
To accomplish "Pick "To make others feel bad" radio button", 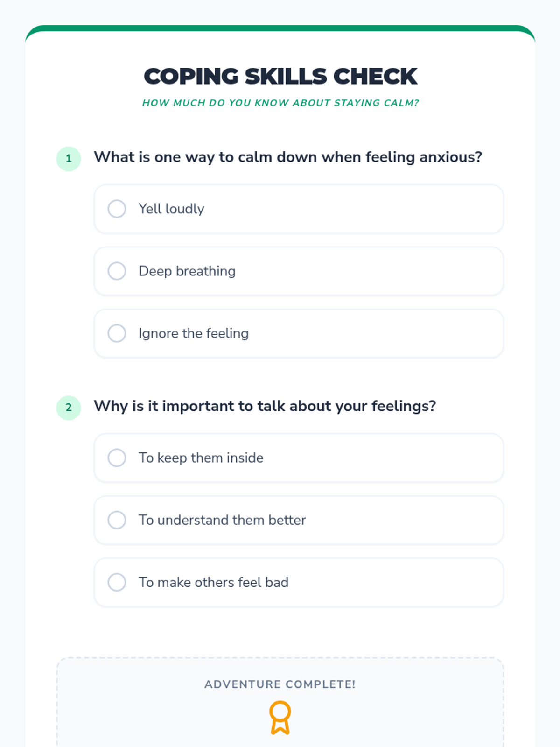I will 117,582.
